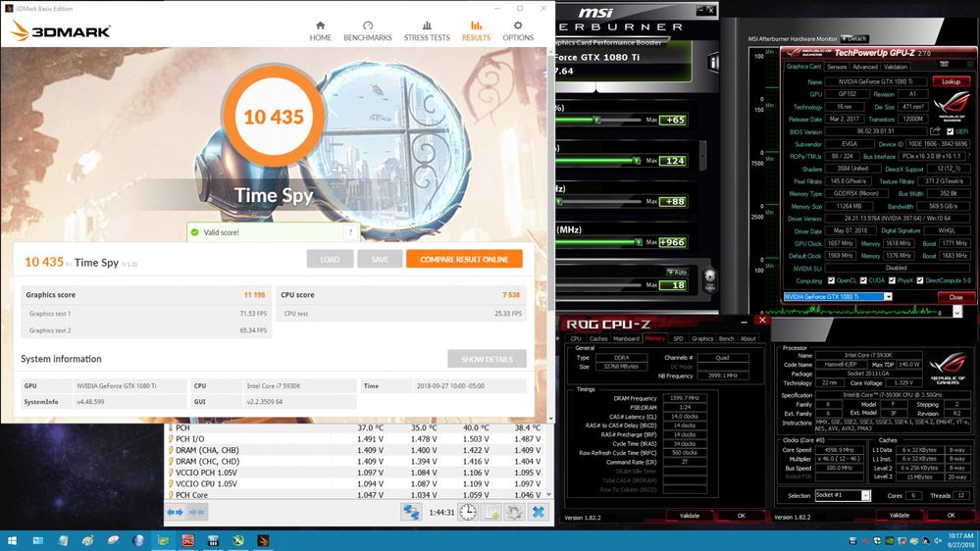Click Afterburner user define fan button
The height and width of the screenshot is (551, 980).
click(710, 279)
